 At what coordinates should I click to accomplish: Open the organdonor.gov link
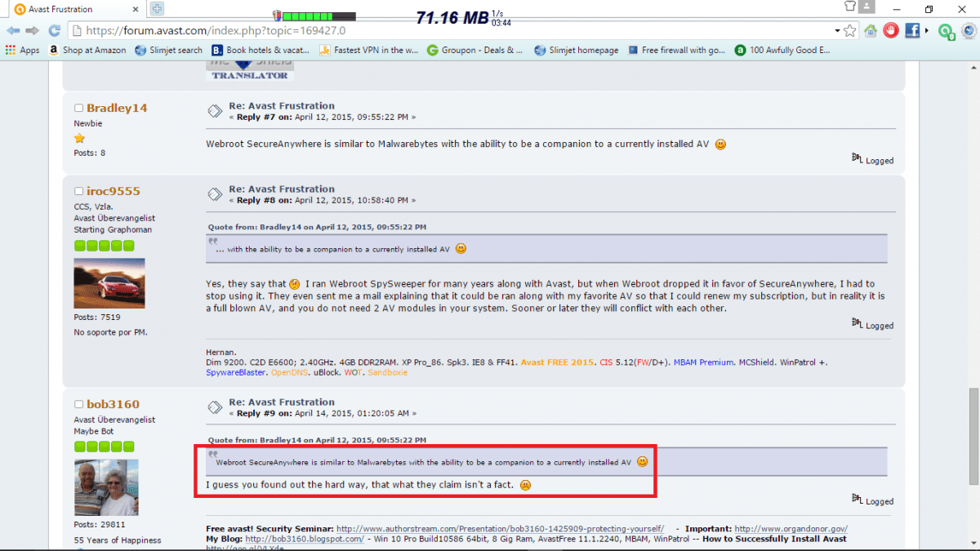click(x=791, y=529)
